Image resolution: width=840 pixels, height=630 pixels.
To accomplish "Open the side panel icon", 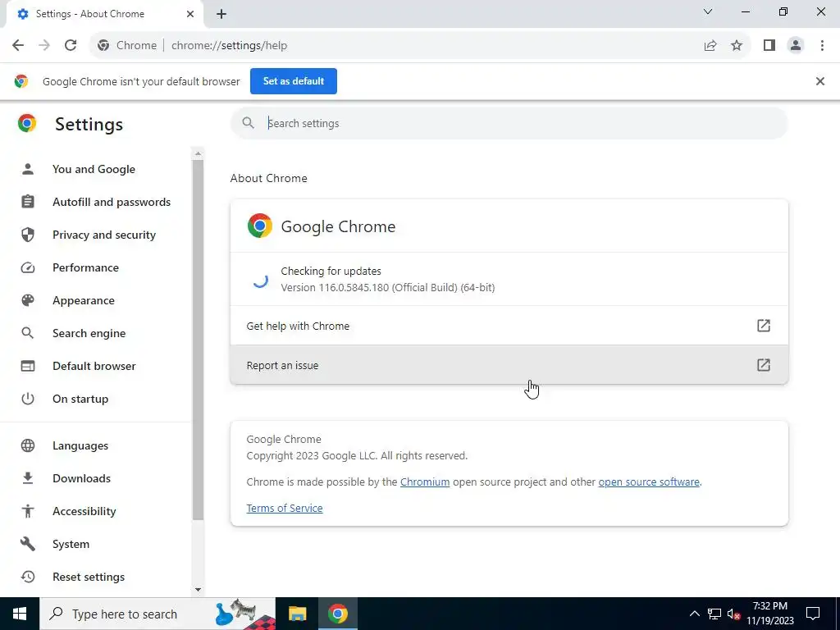I will point(769,46).
